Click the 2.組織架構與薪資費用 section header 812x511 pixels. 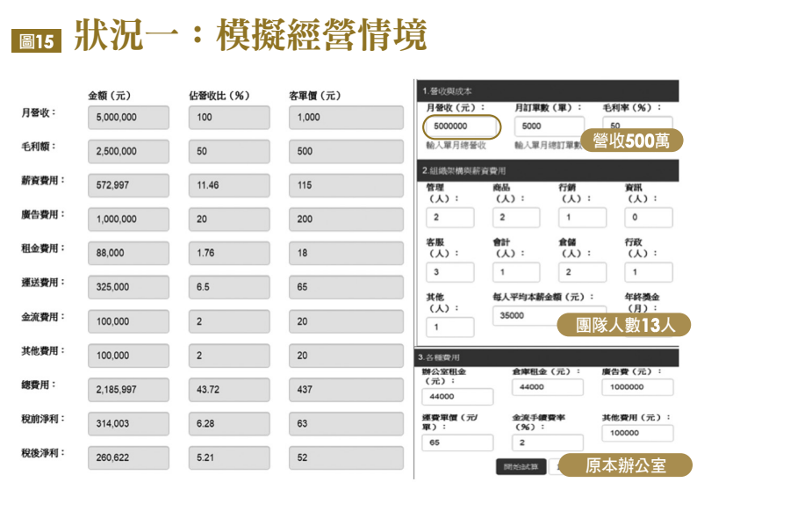pos(548,170)
